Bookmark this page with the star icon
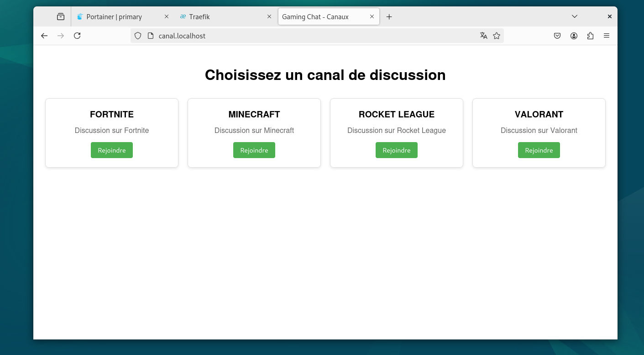The height and width of the screenshot is (355, 644). pos(497,36)
